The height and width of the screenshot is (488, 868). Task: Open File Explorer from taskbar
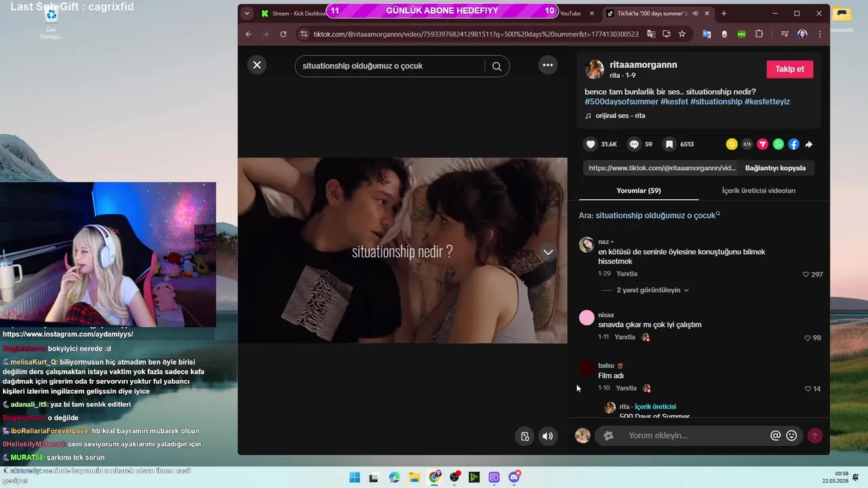click(414, 477)
